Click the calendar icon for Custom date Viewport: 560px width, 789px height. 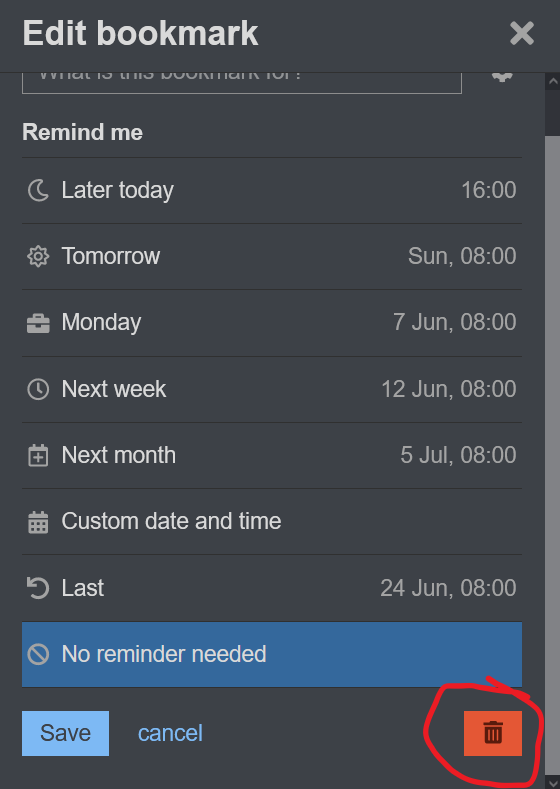point(38,522)
